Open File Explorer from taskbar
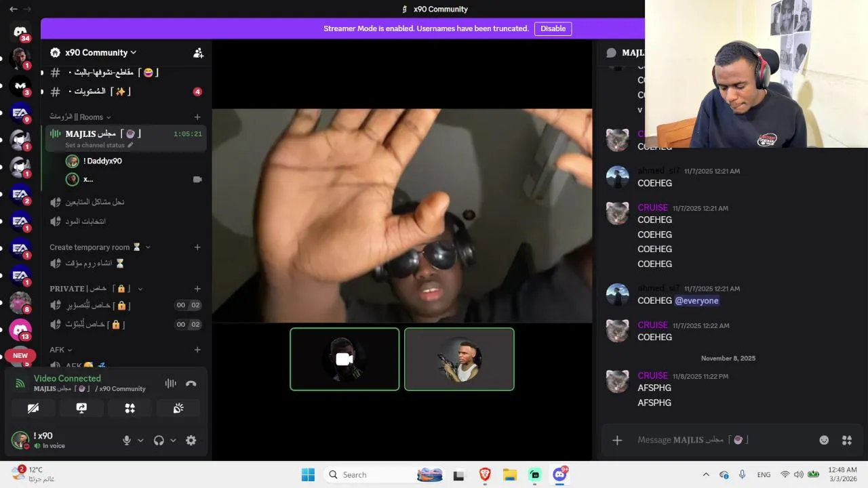This screenshot has height=488, width=868. point(510,474)
